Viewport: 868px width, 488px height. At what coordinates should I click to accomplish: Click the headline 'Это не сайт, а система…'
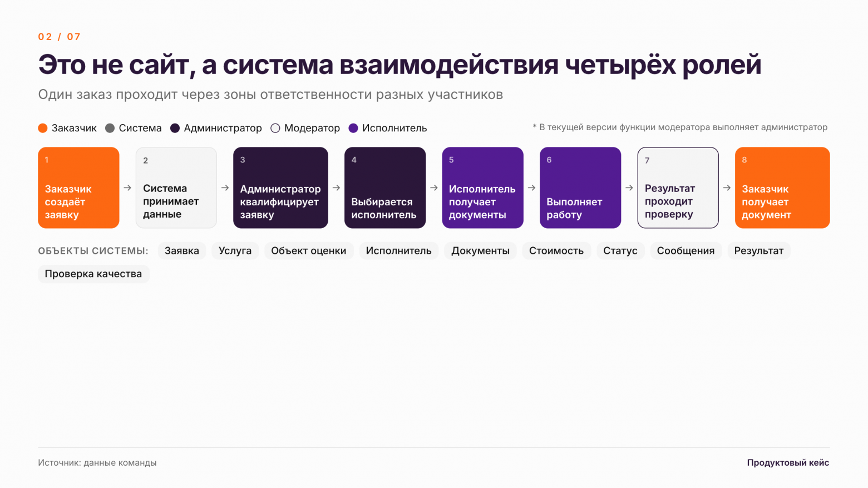(x=400, y=65)
